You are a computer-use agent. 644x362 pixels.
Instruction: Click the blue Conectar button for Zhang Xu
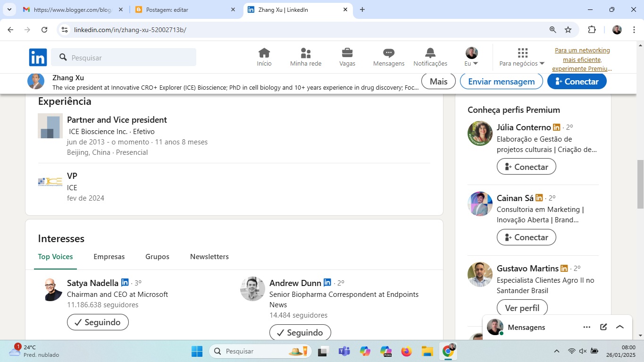coord(577,81)
